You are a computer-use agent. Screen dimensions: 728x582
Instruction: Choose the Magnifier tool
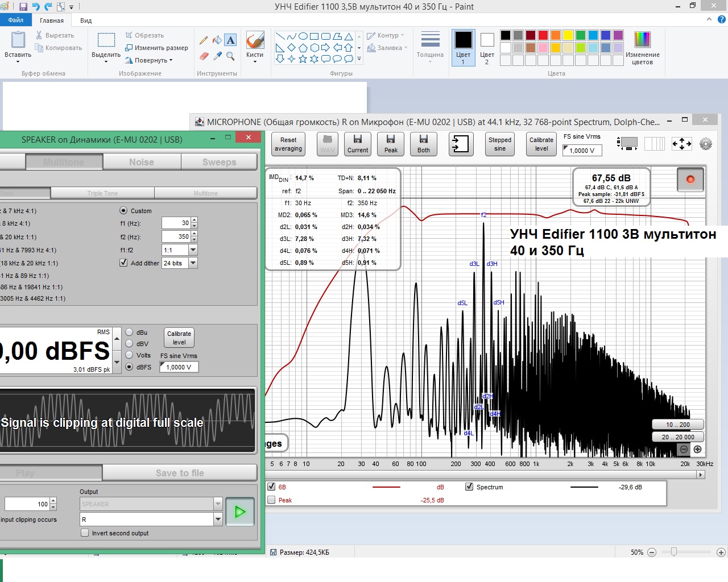tap(230, 56)
